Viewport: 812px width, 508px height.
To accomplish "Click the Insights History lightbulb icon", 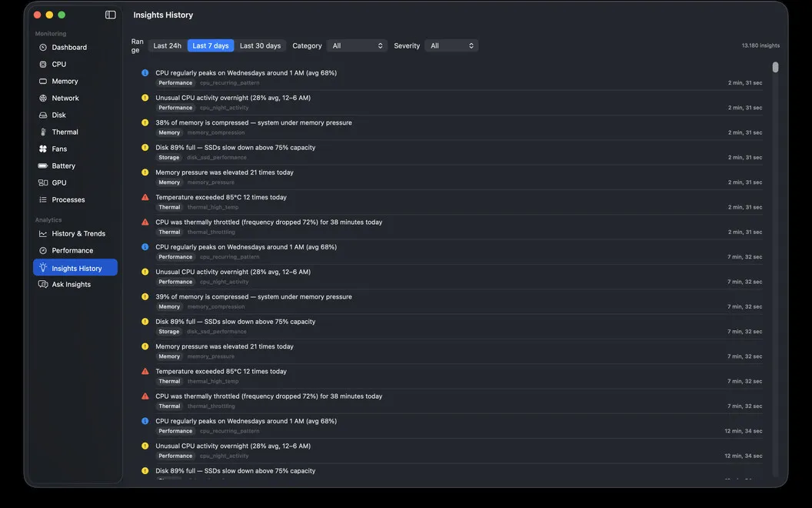I will coord(43,268).
